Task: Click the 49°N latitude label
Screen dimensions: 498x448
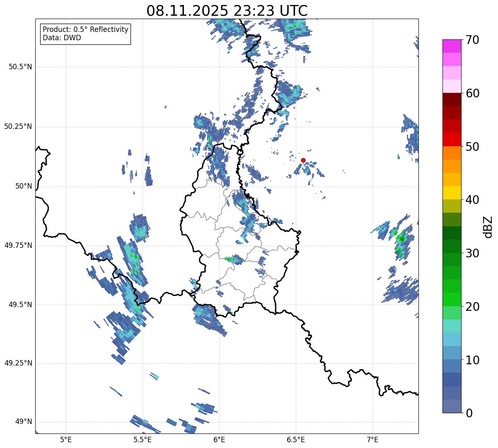Action: (x=24, y=421)
